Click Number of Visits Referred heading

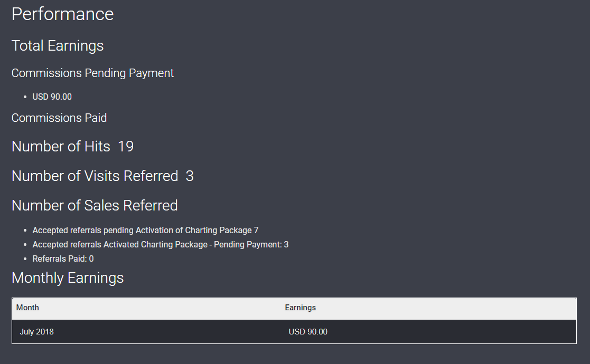click(95, 176)
